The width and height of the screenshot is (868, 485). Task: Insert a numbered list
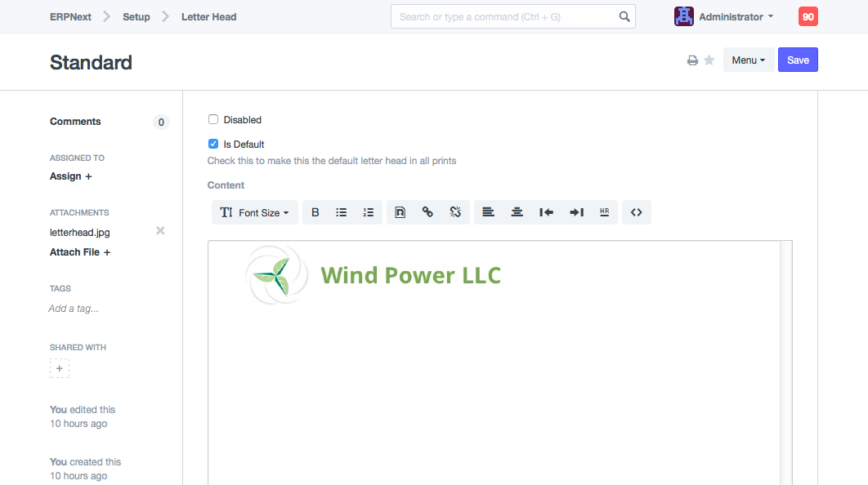pos(369,212)
